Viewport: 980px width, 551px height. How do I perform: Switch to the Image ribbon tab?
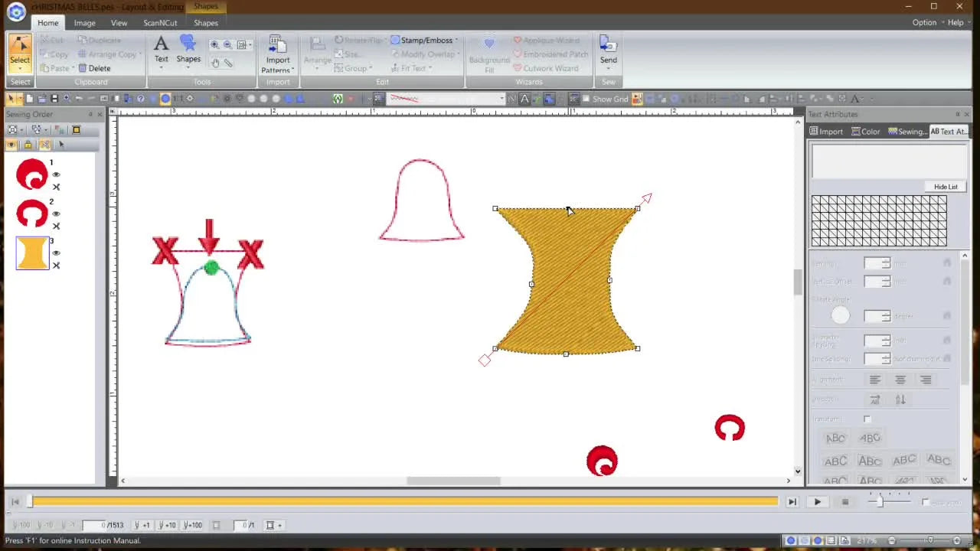(84, 23)
